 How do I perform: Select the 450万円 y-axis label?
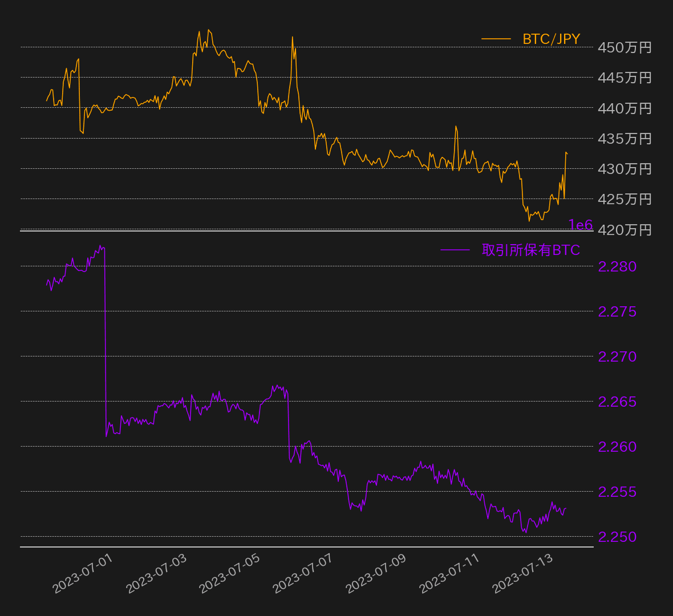tap(625, 47)
